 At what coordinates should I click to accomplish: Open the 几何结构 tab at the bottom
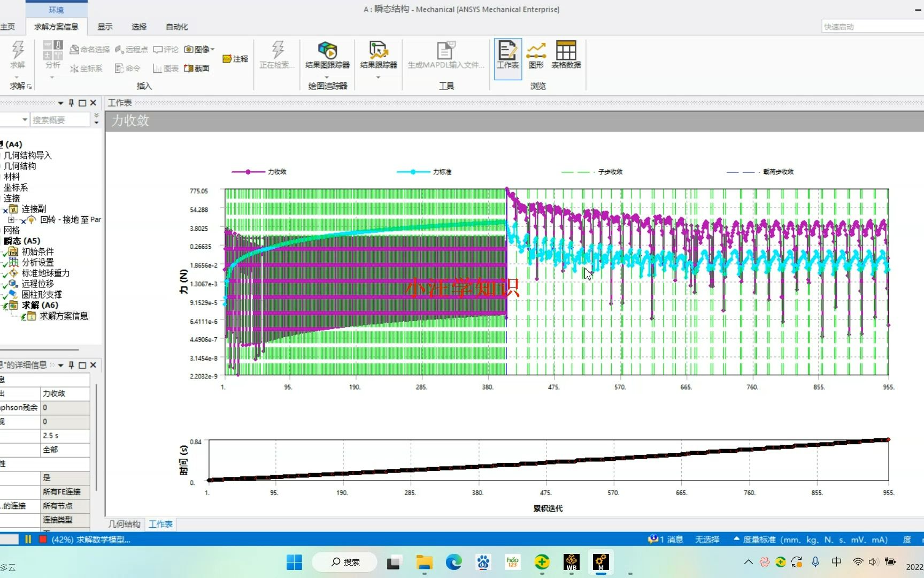pyautogui.click(x=124, y=524)
